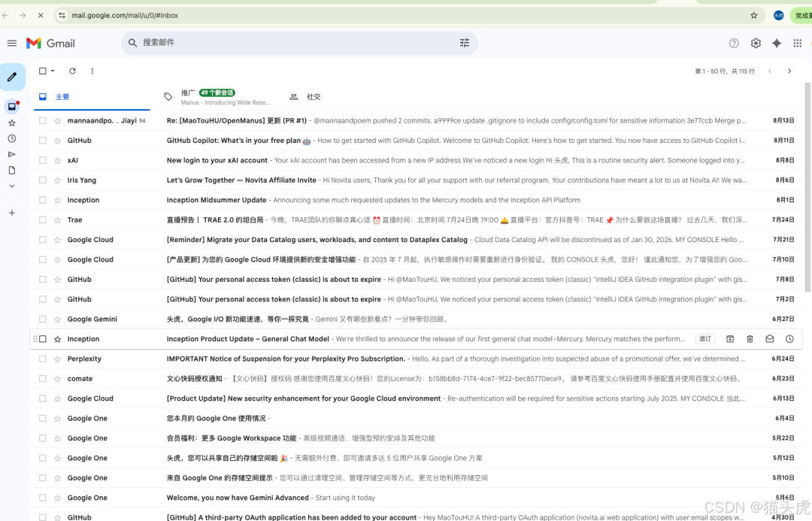Archive the Inception Product Update email
The width and height of the screenshot is (812, 521).
tap(729, 339)
